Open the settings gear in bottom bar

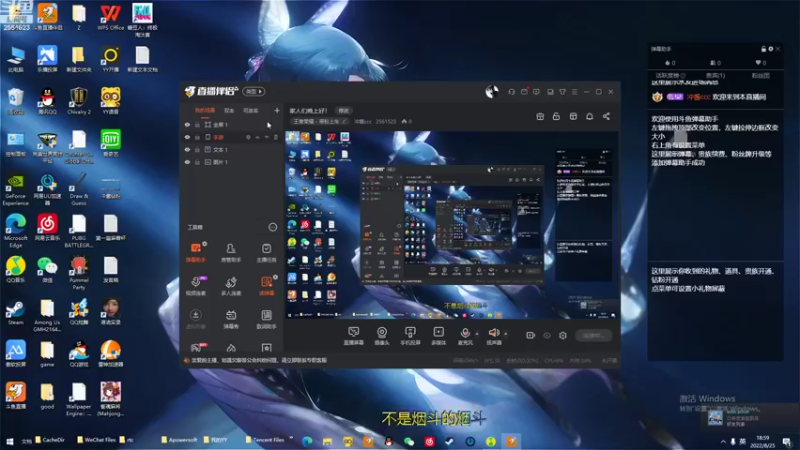pyautogui.click(x=563, y=335)
